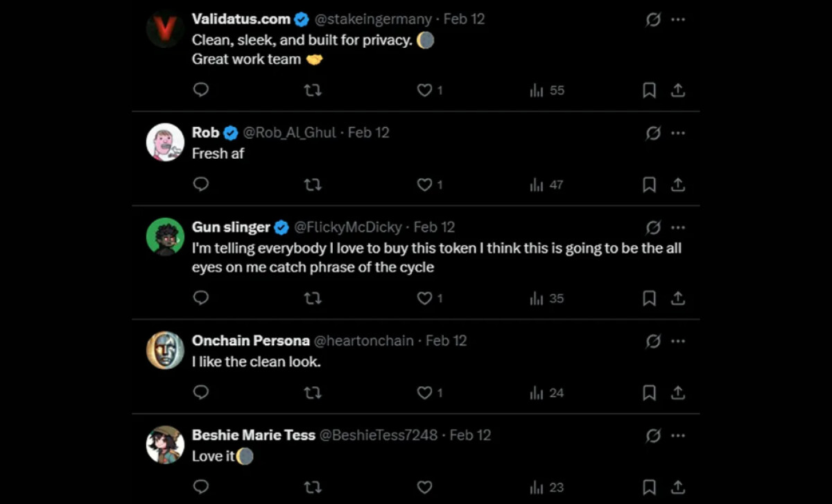This screenshot has width=832, height=504.
Task: Open the Feb 12 timestamp on Beshie's tweet
Action: coord(470,435)
